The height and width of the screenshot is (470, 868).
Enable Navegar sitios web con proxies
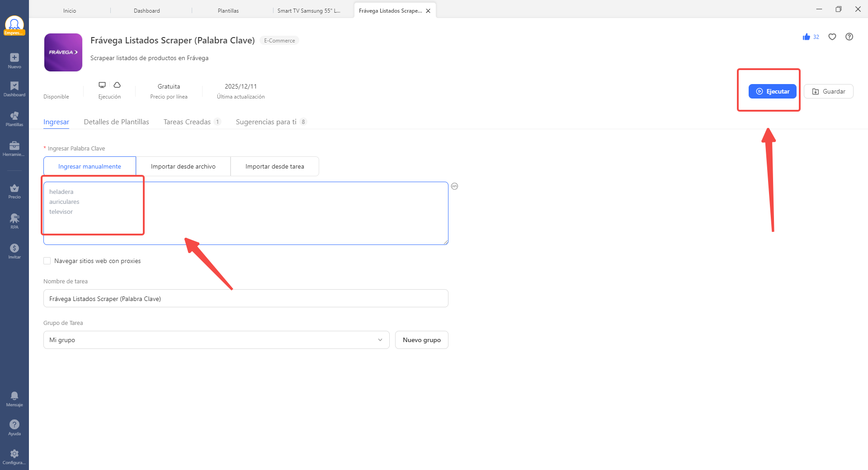(47, 261)
